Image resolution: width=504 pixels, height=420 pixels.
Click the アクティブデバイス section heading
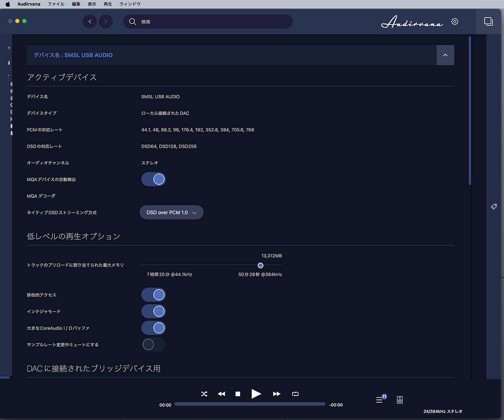coord(62,77)
